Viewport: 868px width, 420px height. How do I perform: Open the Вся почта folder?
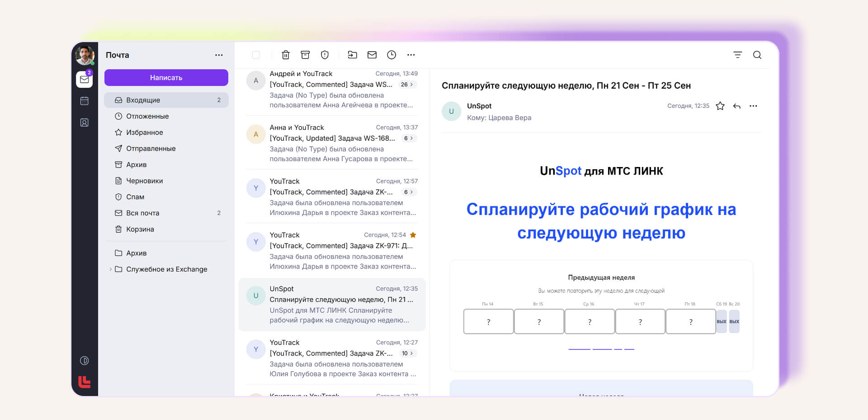[166, 213]
